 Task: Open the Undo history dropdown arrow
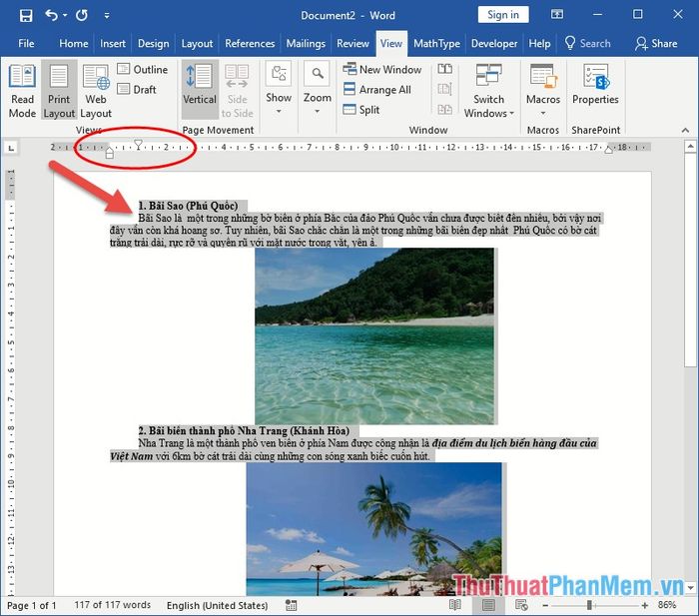pyautogui.click(x=65, y=16)
